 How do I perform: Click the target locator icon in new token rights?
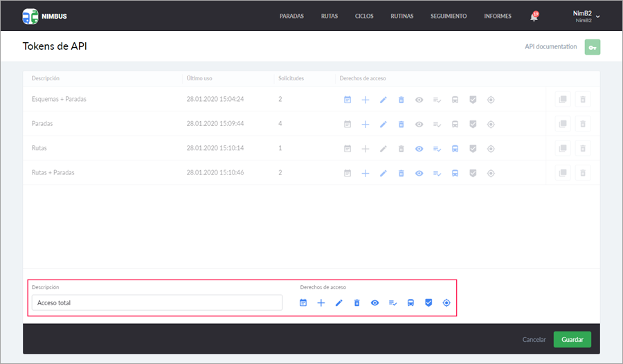tap(446, 303)
